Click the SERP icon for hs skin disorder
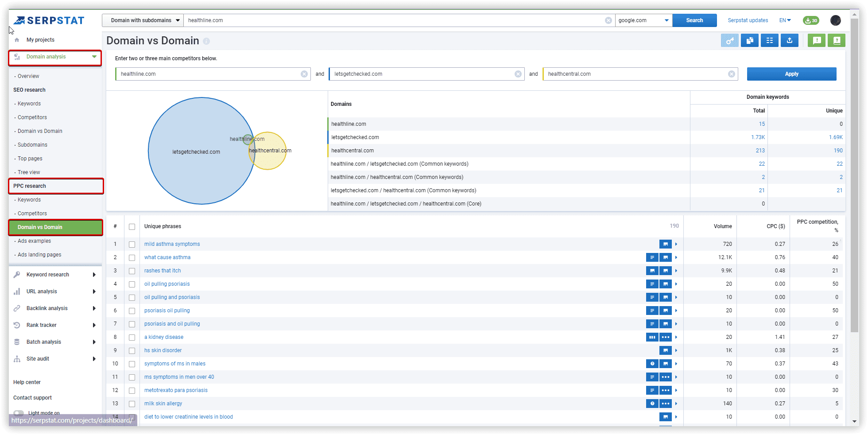The width and height of the screenshot is (868, 435). [666, 350]
